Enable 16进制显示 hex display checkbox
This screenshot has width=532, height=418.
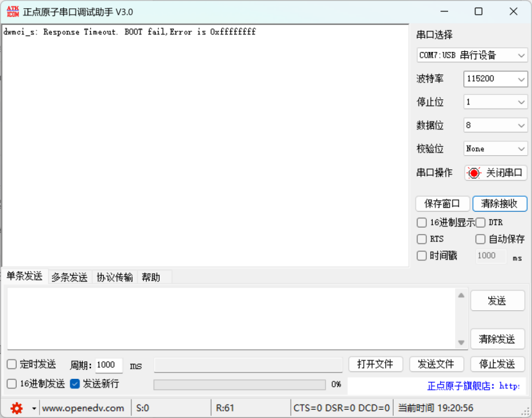(422, 222)
